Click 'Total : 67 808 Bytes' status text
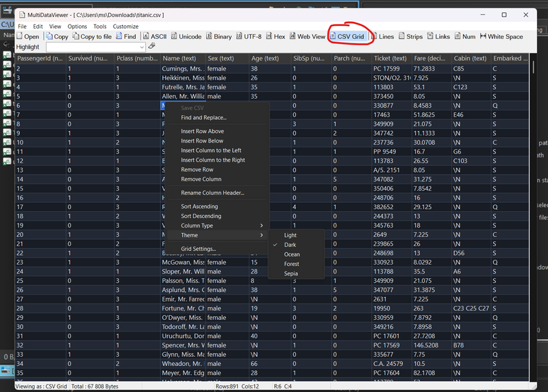Screen dimensions: 548x392 pyautogui.click(x=95, y=387)
